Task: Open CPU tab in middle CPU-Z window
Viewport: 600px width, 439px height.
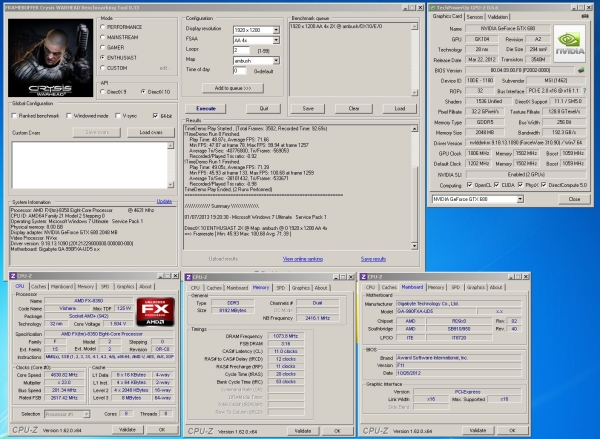Action: 195,288
